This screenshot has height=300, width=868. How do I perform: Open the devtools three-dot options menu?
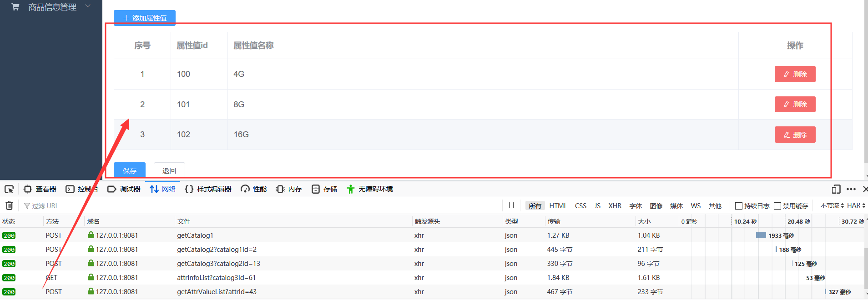click(851, 189)
